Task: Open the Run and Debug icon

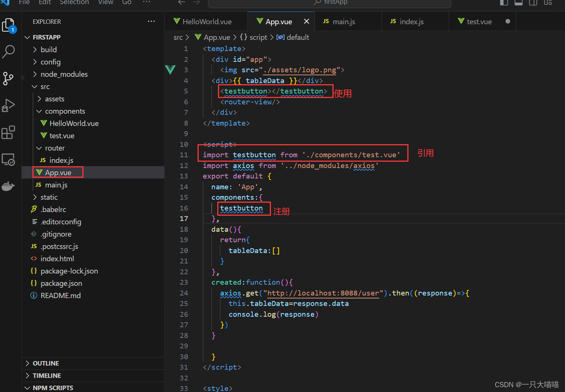Action: click(x=8, y=105)
